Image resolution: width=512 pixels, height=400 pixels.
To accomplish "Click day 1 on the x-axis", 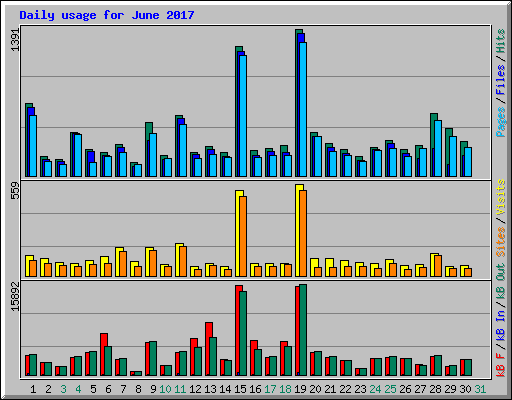I will [33, 389].
